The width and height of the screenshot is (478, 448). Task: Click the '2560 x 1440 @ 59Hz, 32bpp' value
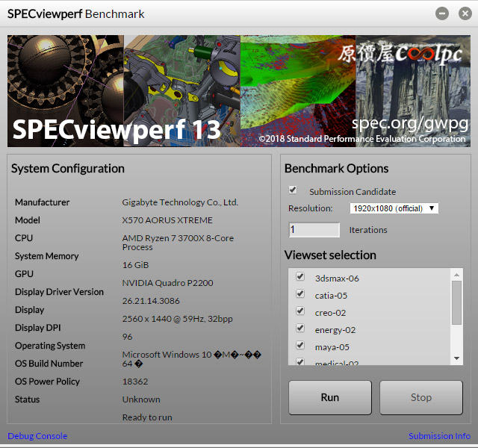click(178, 319)
